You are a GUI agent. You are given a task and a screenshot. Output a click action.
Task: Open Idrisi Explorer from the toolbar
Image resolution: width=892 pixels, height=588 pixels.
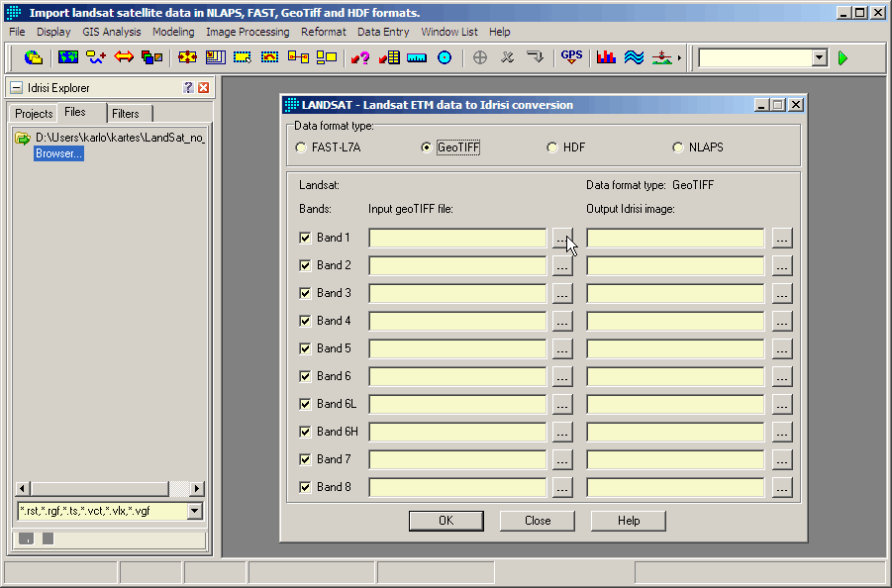coord(34,57)
